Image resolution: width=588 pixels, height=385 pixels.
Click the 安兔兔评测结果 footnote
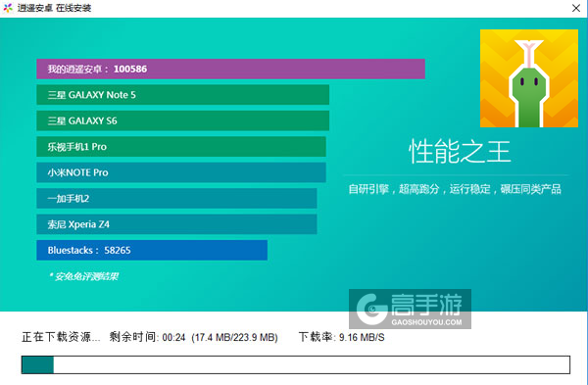[84, 276]
